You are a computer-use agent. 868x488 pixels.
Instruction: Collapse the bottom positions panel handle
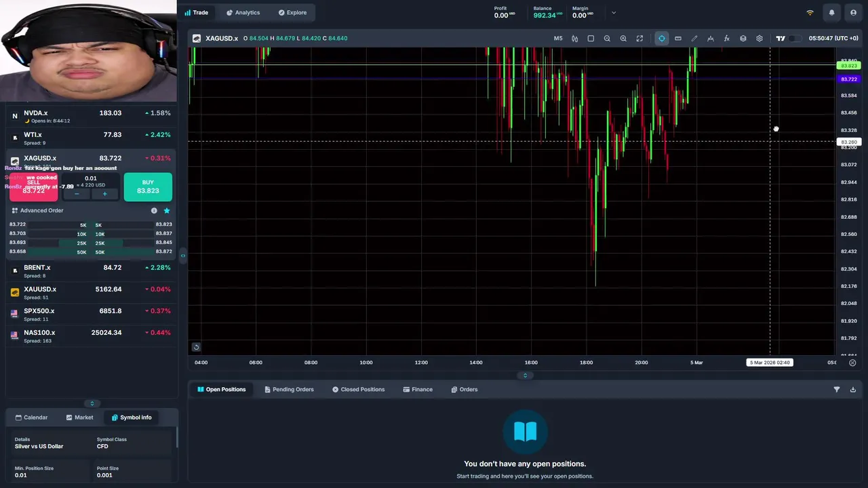525,375
